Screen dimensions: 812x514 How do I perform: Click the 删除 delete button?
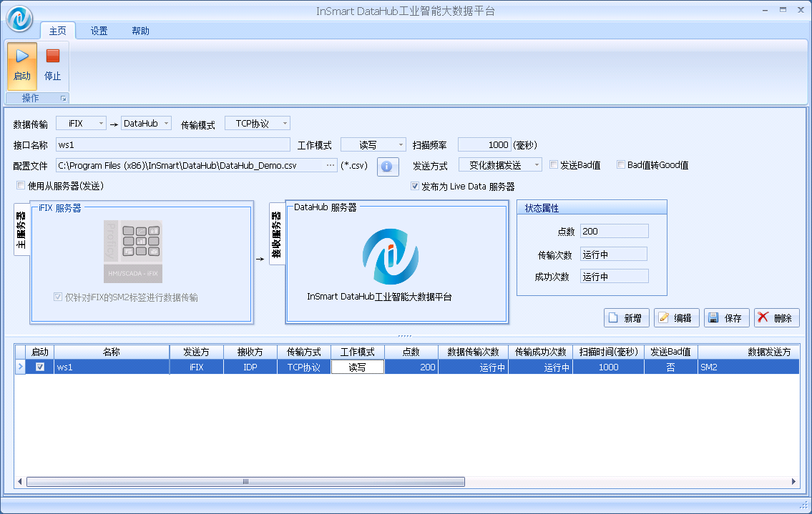click(776, 318)
